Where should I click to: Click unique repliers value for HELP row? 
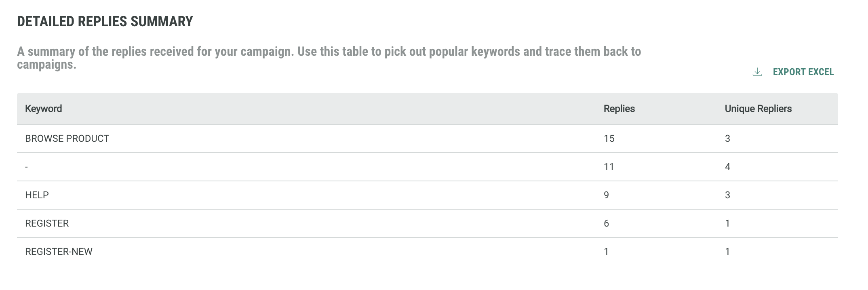click(x=727, y=195)
